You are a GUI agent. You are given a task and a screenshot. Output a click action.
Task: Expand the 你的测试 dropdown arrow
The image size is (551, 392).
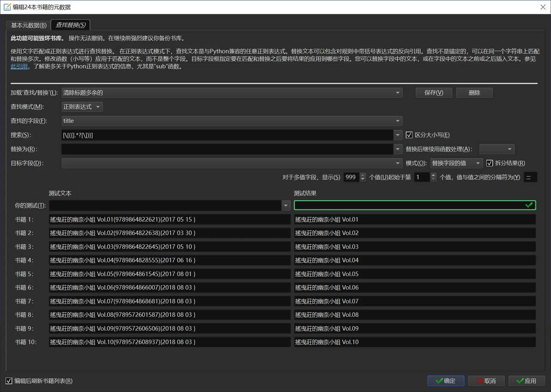click(x=286, y=205)
